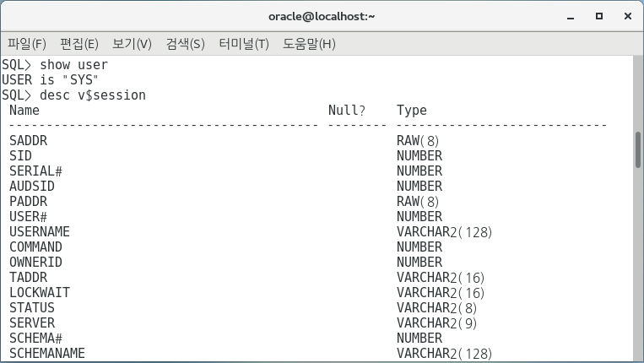Viewport: 644px width, 363px height.
Task: Click the SID column name
Action: click(x=20, y=155)
